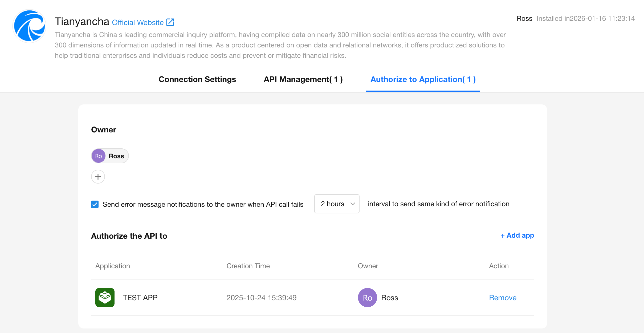Click the Creation Time column header

click(x=248, y=266)
